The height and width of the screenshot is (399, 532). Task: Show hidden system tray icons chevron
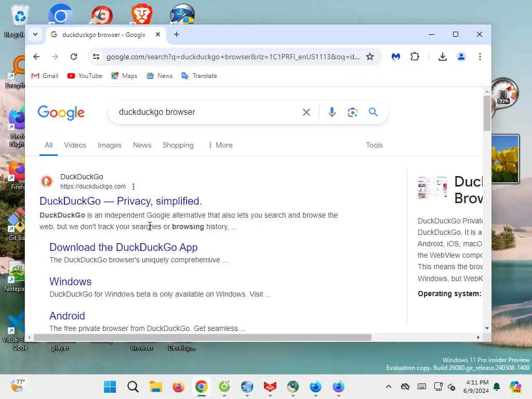[x=389, y=387]
